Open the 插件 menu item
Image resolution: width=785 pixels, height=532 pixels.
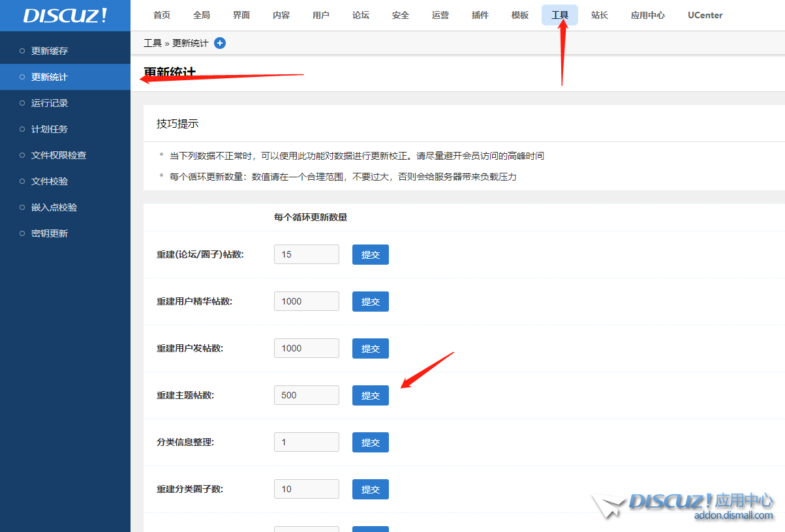480,15
